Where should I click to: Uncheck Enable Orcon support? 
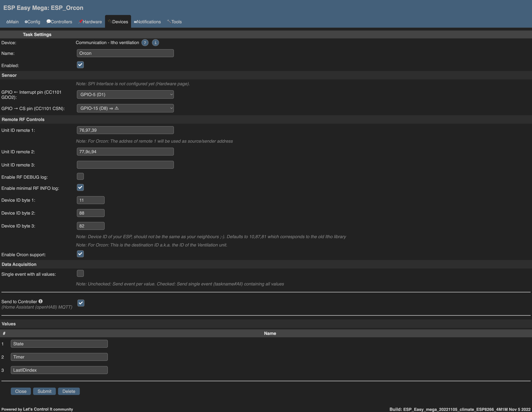[x=80, y=254]
